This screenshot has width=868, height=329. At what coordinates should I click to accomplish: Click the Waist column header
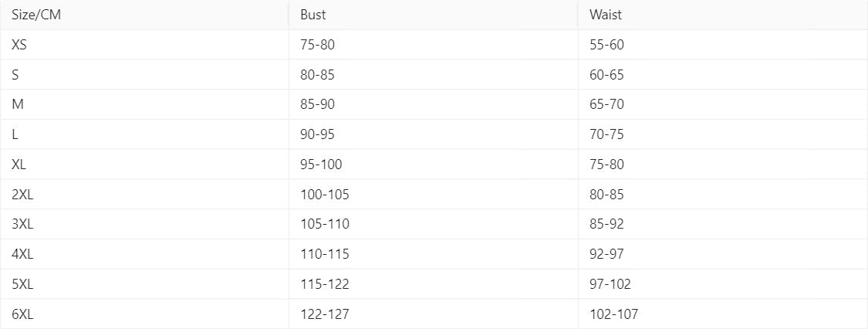pos(604,15)
